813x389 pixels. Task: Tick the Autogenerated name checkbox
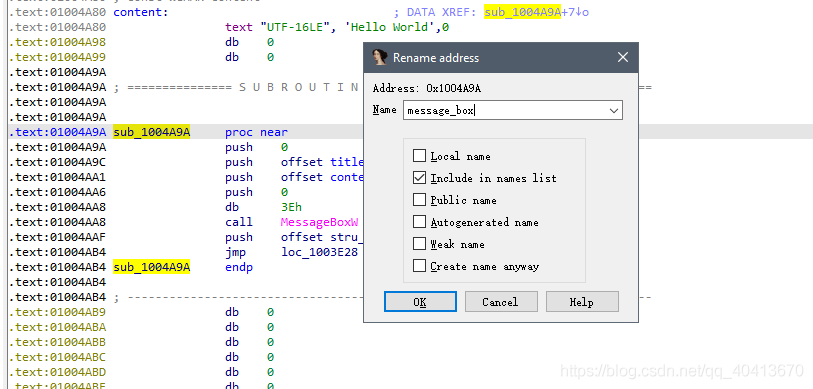coord(419,222)
